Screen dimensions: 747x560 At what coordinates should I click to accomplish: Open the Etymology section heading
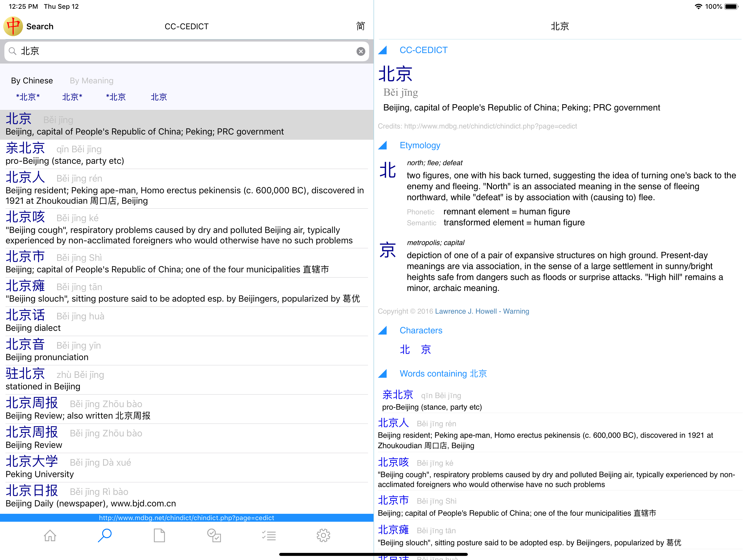pyautogui.click(x=420, y=145)
